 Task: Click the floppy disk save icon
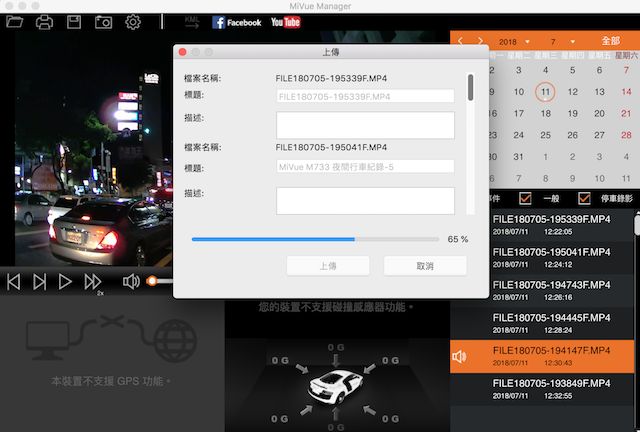[74, 22]
